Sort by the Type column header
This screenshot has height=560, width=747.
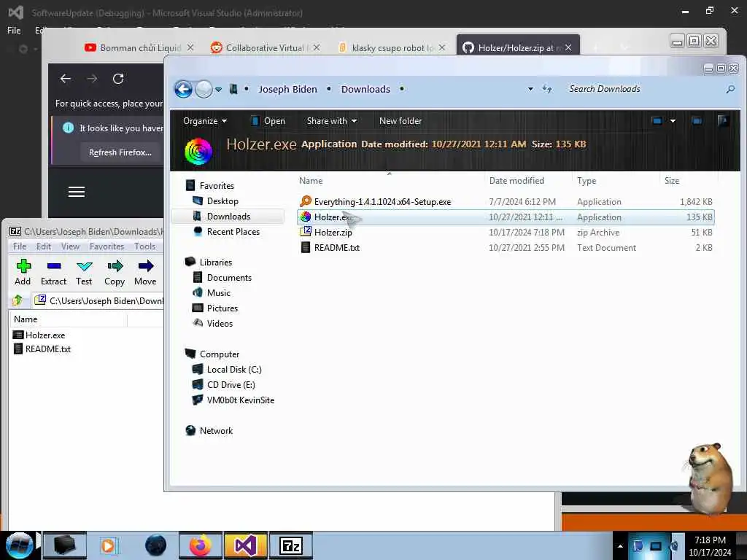587,181
